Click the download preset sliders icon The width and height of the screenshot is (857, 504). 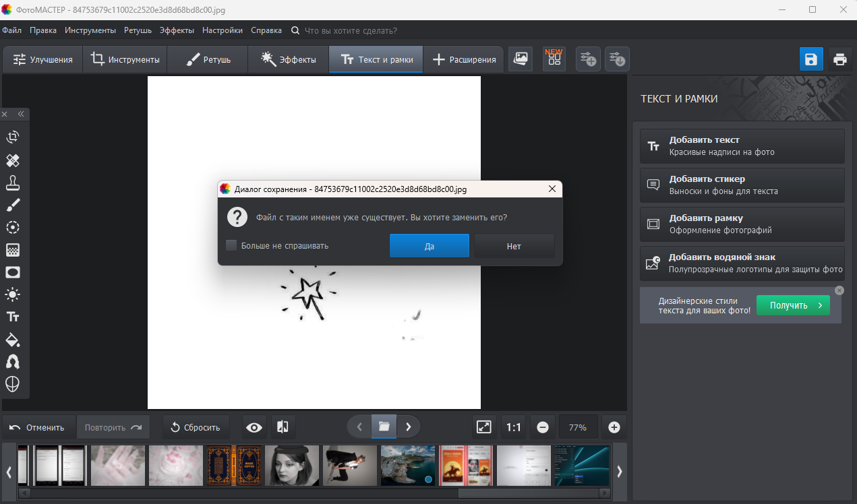[617, 59]
